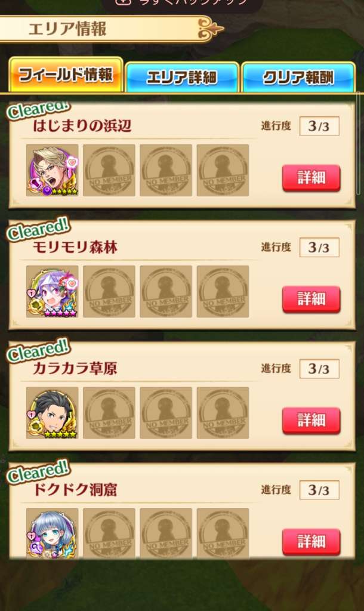This screenshot has height=611, width=364.
Task: Tap second empty member slot in ドクドク洞窟
Action: coord(166,533)
